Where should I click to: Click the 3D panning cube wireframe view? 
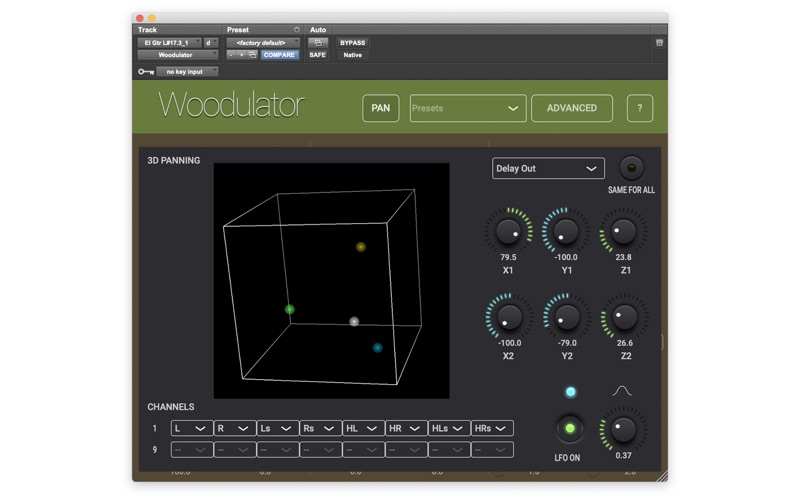(x=332, y=281)
